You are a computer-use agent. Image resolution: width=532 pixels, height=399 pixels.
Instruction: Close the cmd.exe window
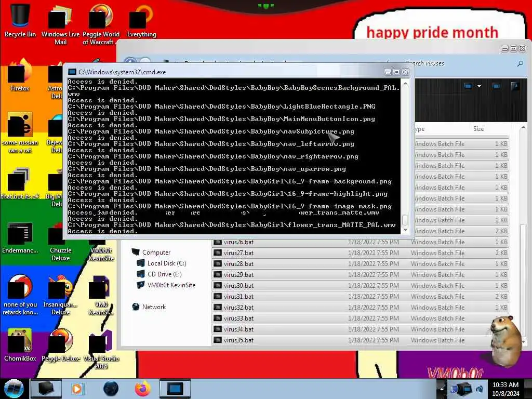(x=405, y=72)
